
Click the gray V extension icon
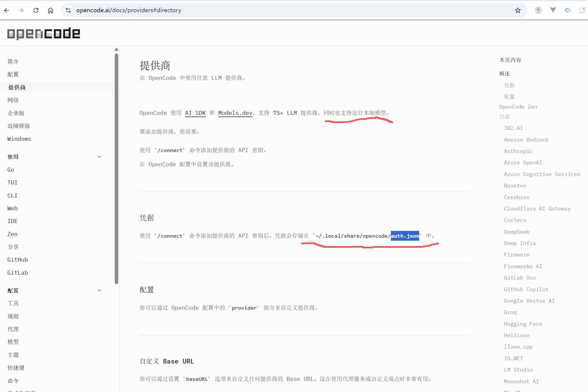click(x=553, y=10)
